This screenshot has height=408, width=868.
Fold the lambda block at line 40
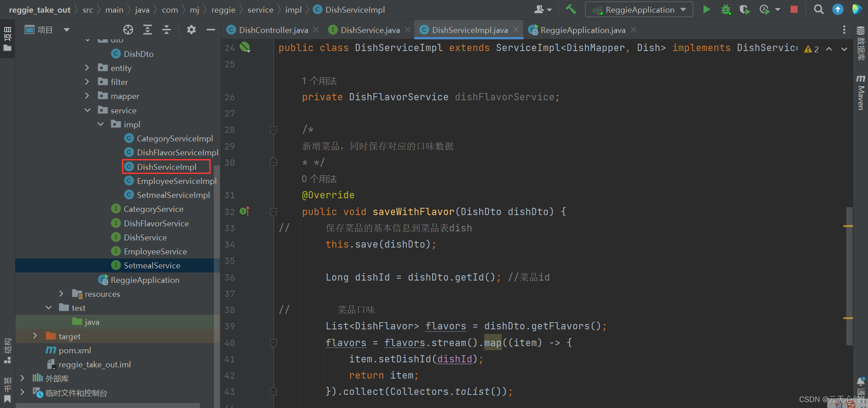[274, 343]
